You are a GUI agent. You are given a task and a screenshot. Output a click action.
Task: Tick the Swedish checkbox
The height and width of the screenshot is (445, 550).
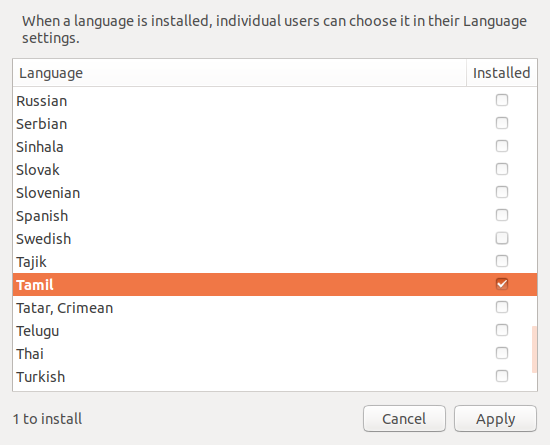click(502, 238)
